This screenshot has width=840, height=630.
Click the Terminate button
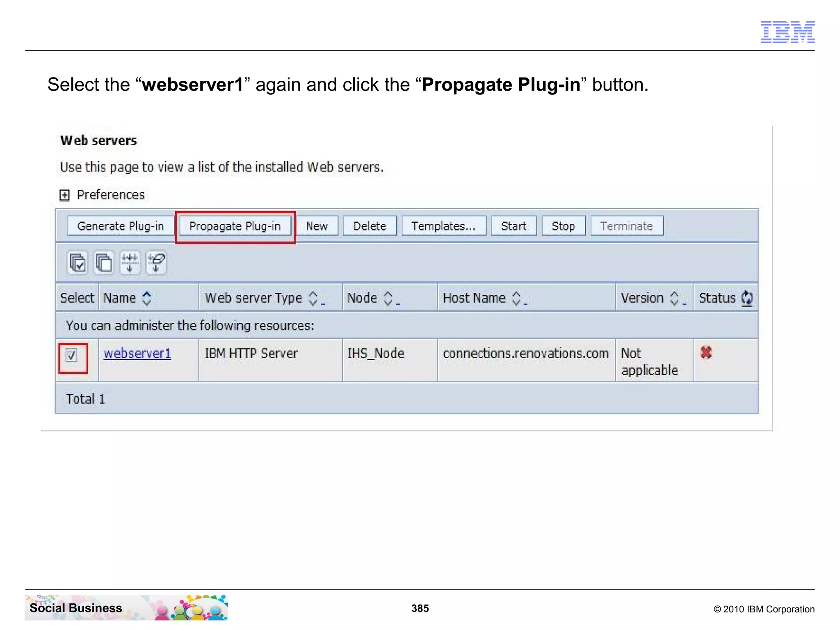coord(627,226)
